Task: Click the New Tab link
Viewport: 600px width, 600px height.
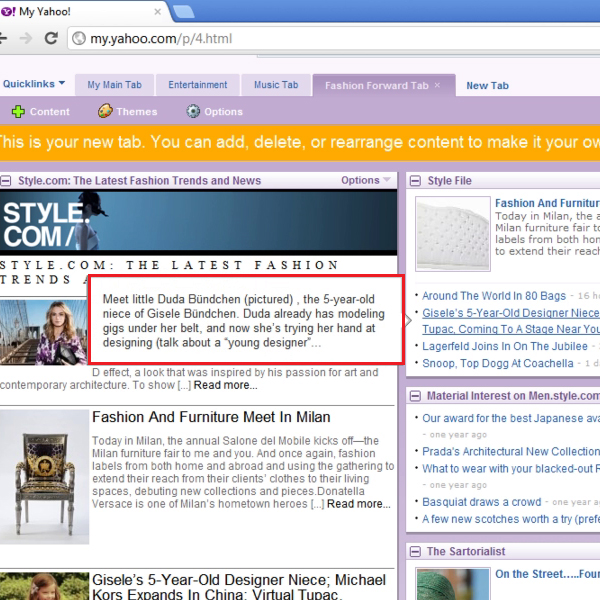Action: (x=487, y=85)
